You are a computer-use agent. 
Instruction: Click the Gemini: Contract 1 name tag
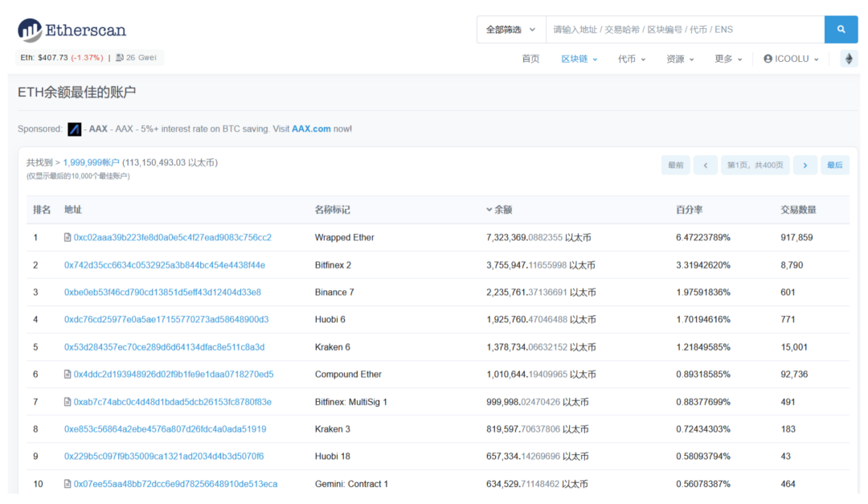coord(351,484)
